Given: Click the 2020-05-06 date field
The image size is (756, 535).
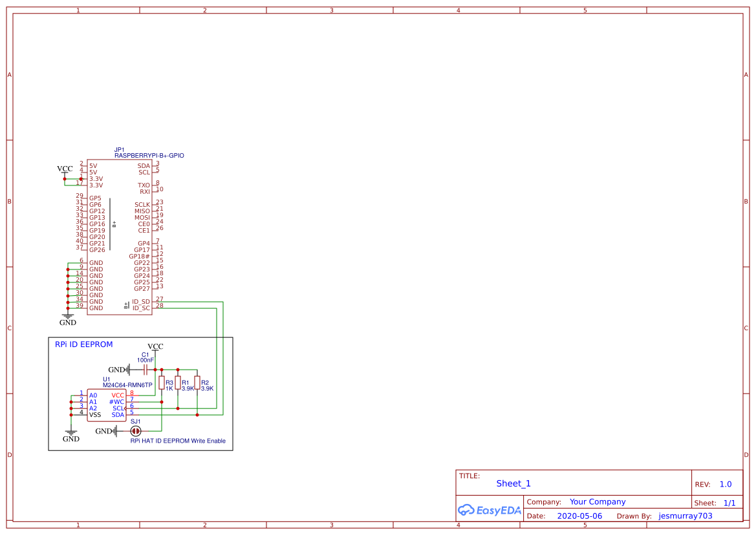Looking at the screenshot, I should (x=581, y=516).
